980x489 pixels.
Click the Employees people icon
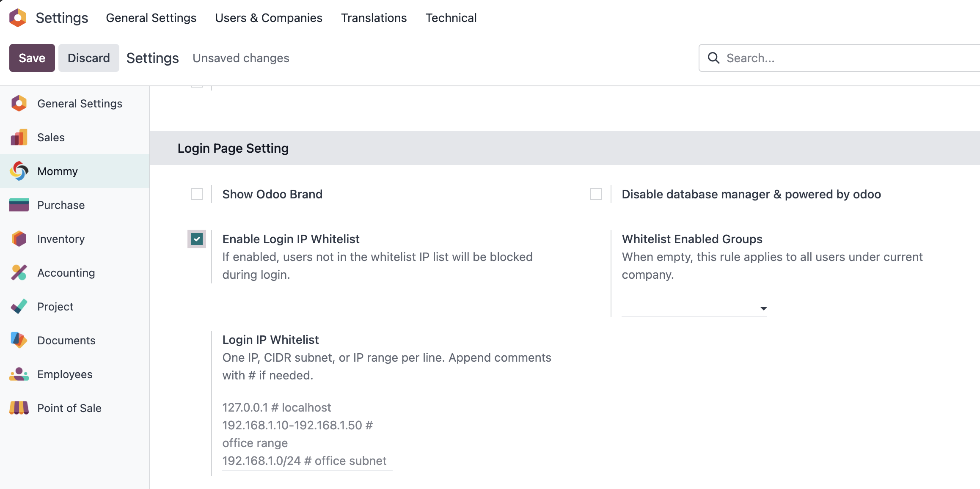19,374
